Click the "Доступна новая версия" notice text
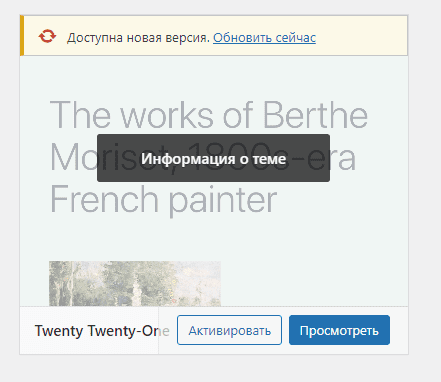 pos(138,38)
